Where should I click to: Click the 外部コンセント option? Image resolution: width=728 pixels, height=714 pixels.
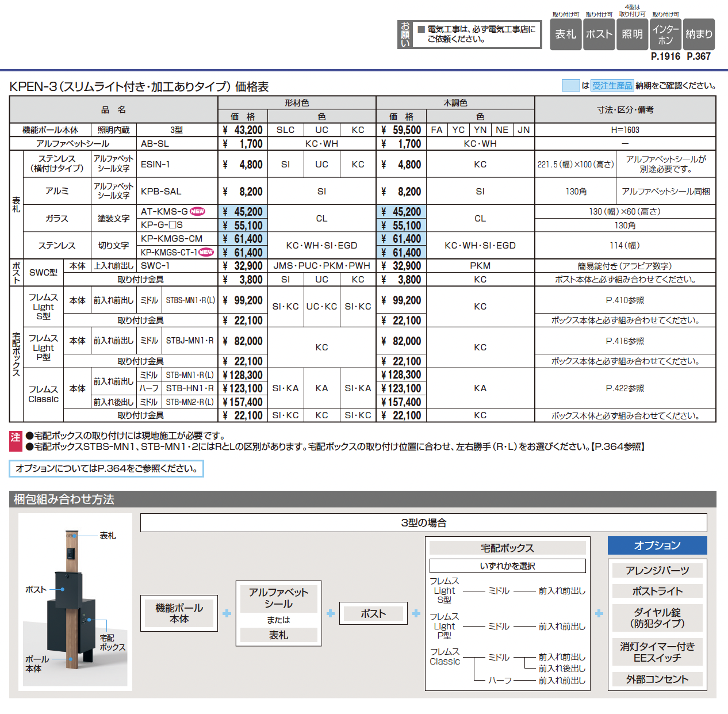click(657, 679)
